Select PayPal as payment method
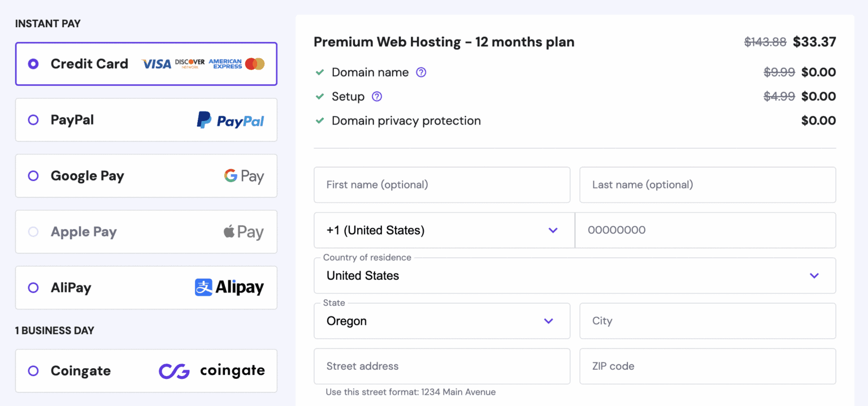 pos(33,120)
